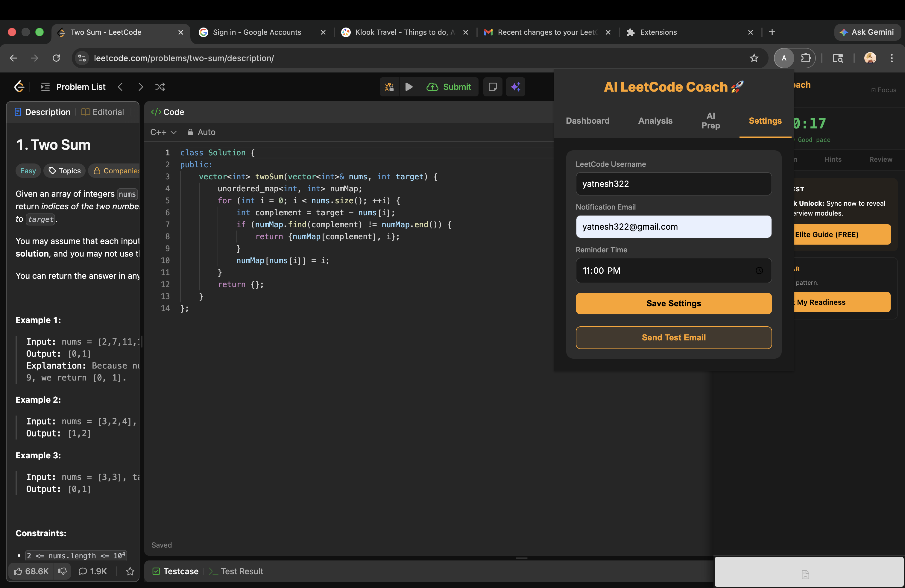Open the Editorial tab
Image resolution: width=905 pixels, height=588 pixels.
(102, 112)
